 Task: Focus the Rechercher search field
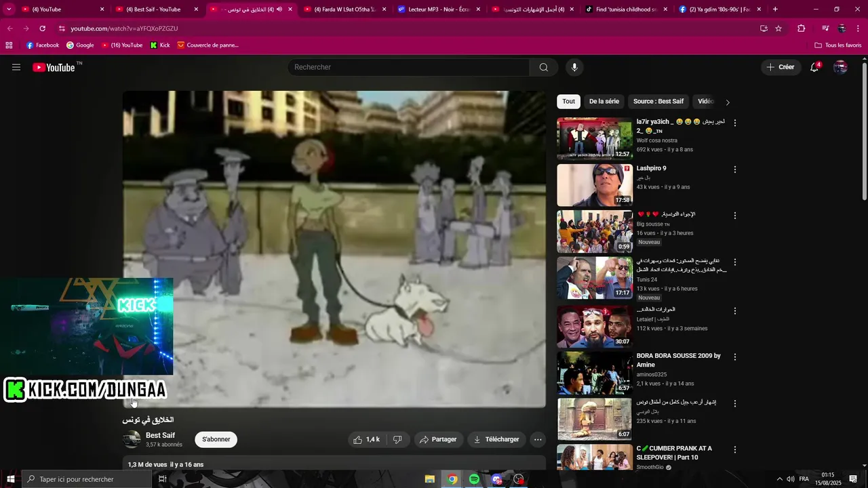pyautogui.click(x=409, y=67)
